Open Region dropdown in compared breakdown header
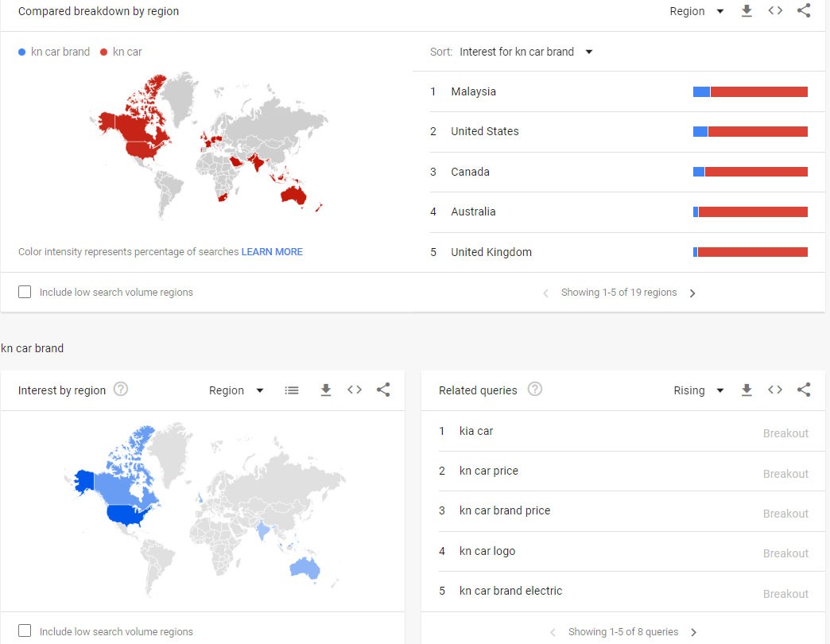The height and width of the screenshot is (644, 830). point(697,11)
